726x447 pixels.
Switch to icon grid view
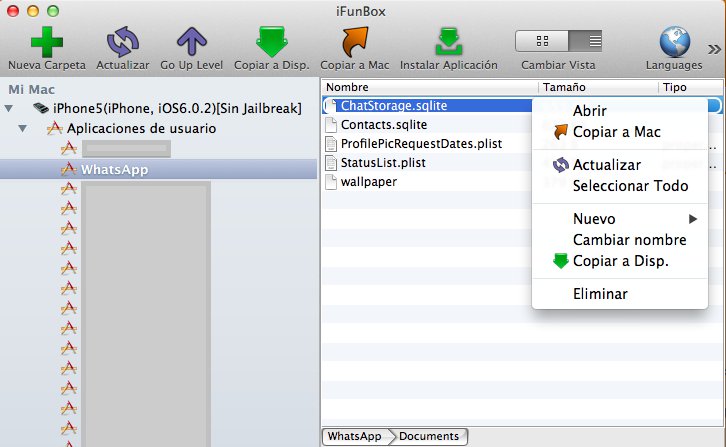coord(542,41)
